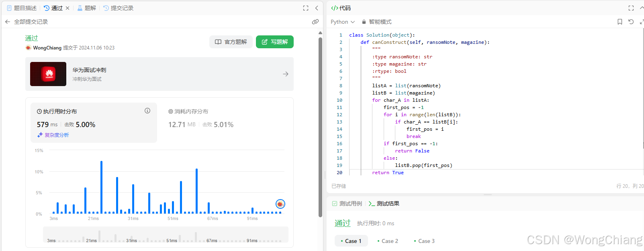Copy the submission link icon
644x251 pixels.
coord(315,22)
